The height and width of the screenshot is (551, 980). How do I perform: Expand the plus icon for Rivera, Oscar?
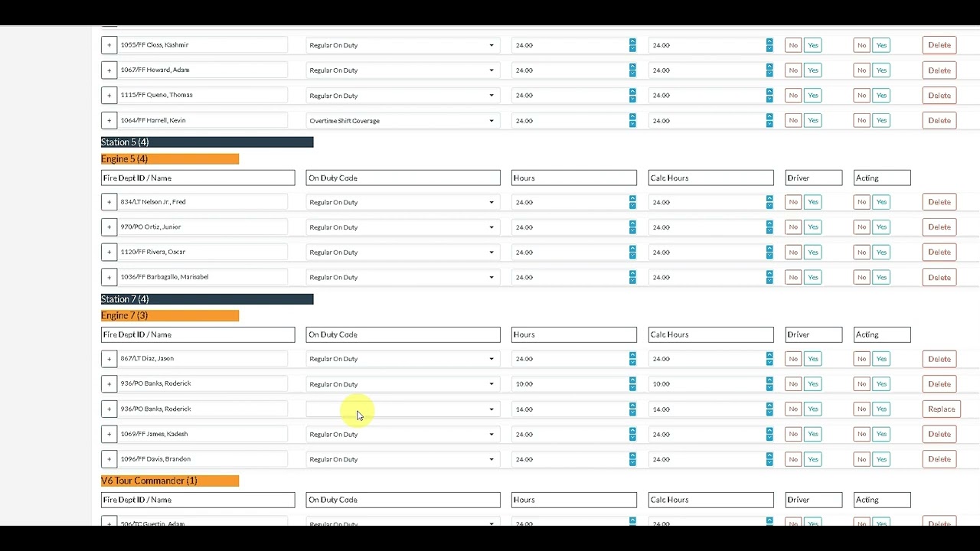(x=109, y=253)
